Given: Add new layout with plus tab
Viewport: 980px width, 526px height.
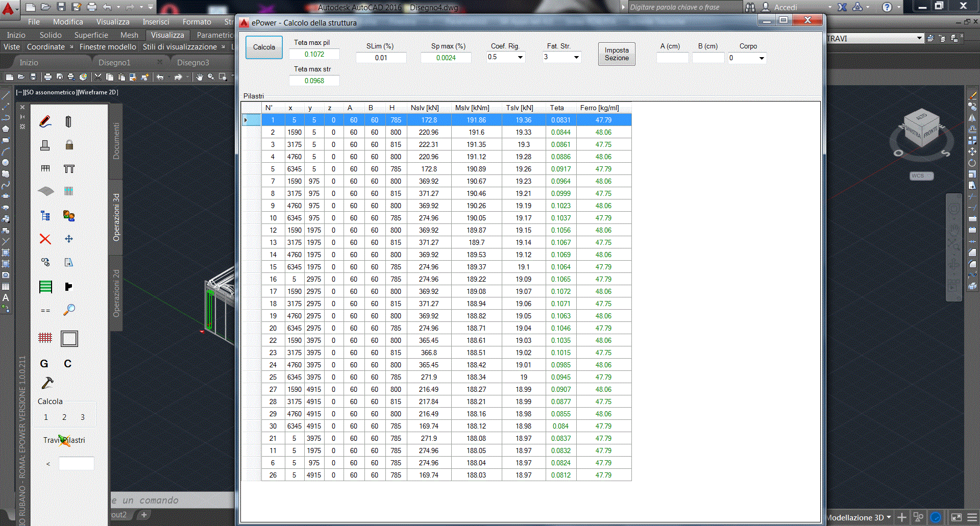Looking at the screenshot, I should 144,515.
